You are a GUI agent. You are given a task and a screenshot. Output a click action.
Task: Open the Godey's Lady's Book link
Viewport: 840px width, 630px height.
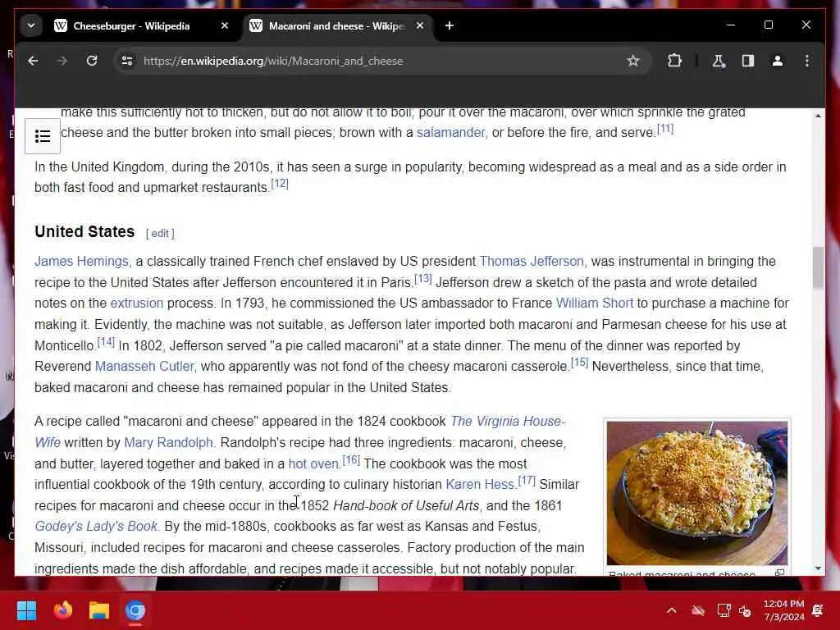tap(96, 527)
